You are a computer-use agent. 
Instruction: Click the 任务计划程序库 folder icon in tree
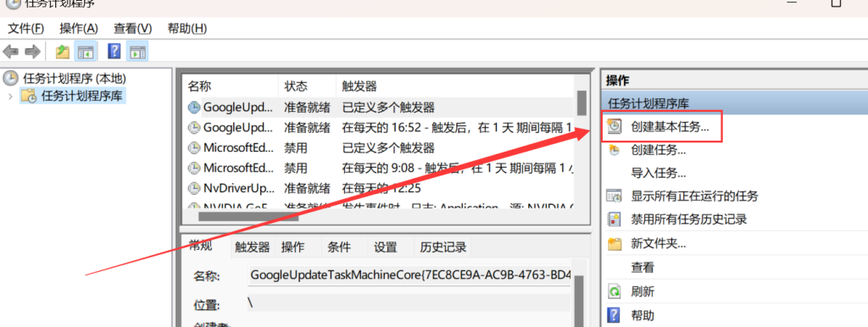click(29, 96)
